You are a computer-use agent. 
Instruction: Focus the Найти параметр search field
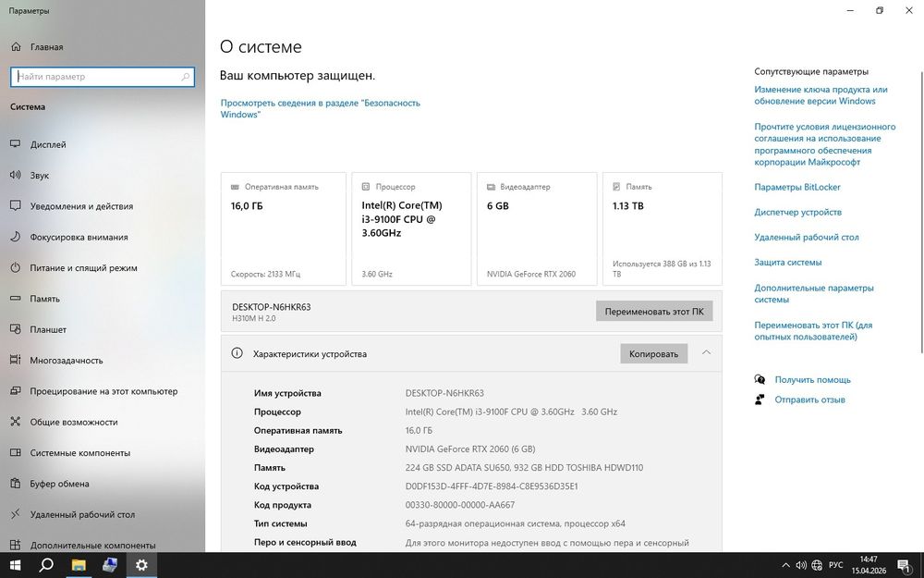[x=103, y=77]
